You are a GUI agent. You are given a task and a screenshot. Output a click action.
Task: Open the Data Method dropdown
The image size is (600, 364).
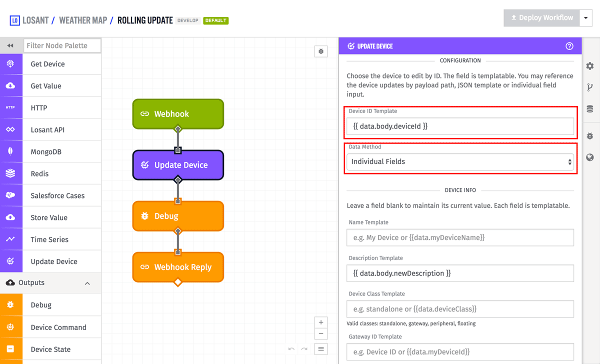pyautogui.click(x=460, y=161)
